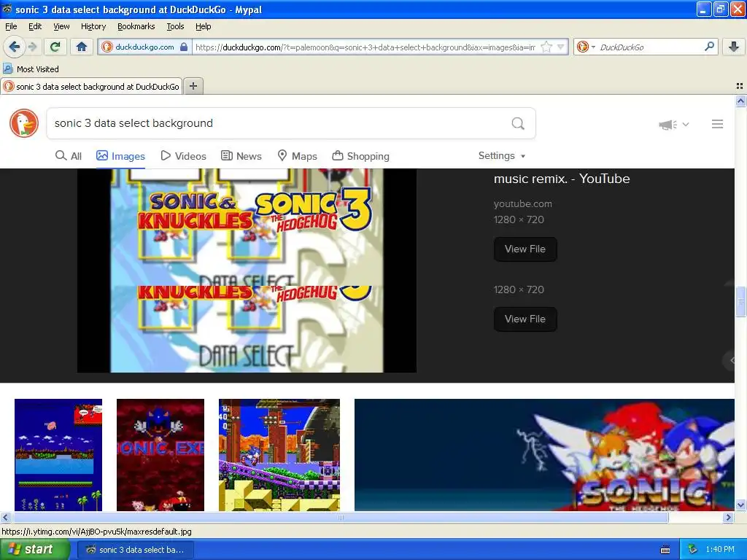Open the File menu
The height and width of the screenshot is (560, 747).
11,27
